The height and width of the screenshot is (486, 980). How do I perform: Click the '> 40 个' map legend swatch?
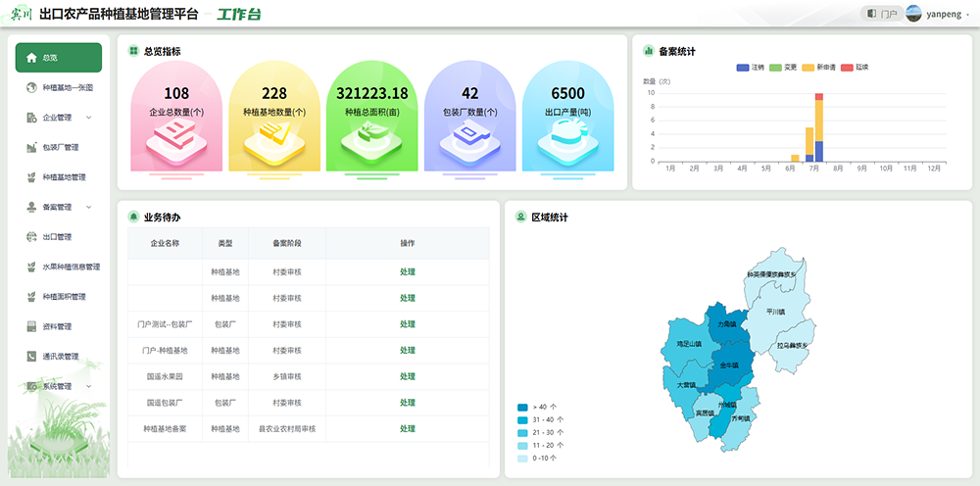click(x=522, y=407)
